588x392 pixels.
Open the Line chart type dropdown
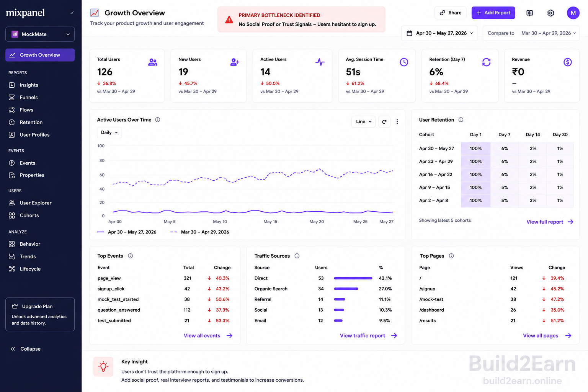pos(364,122)
